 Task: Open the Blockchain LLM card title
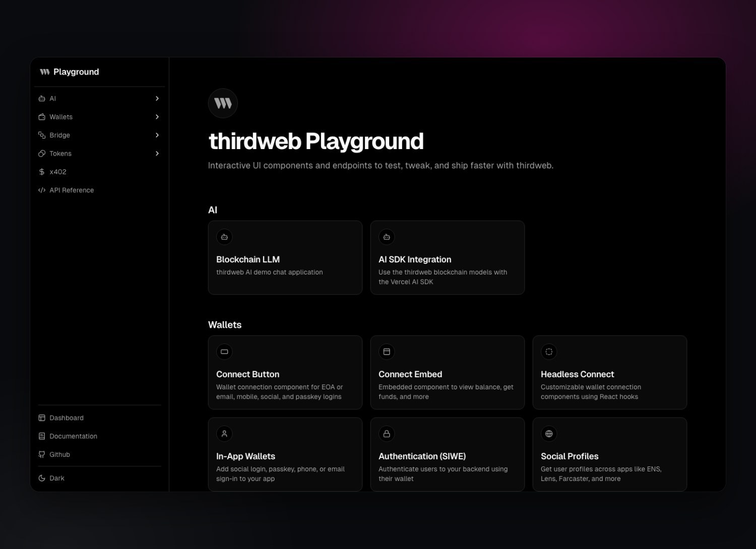(x=248, y=259)
